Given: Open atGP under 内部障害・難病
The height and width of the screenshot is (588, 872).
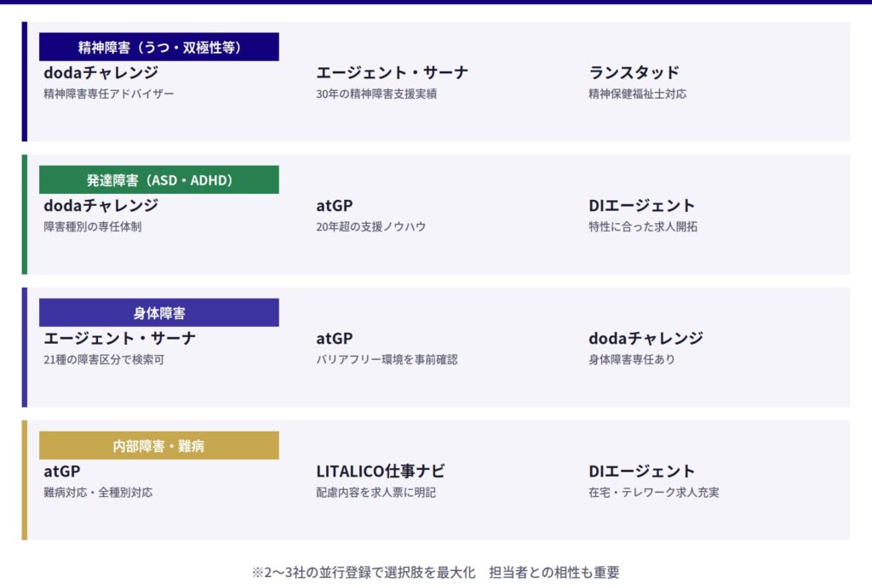Looking at the screenshot, I should click(61, 471).
